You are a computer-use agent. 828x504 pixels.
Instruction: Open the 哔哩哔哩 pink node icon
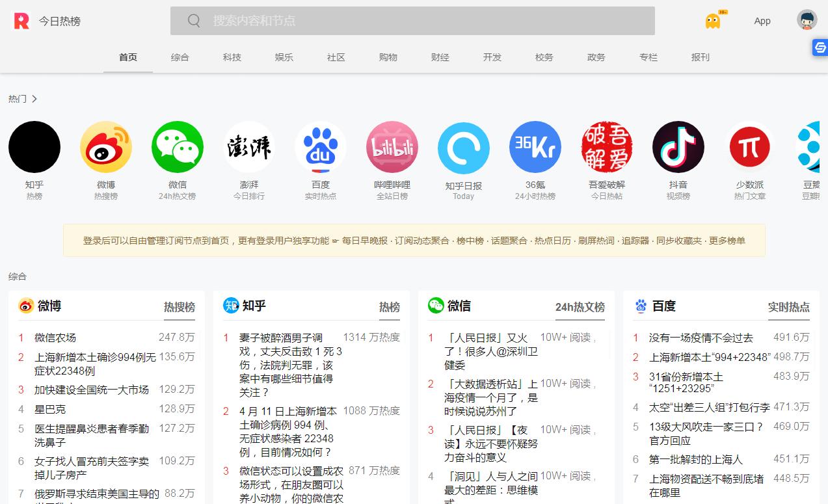(x=392, y=147)
